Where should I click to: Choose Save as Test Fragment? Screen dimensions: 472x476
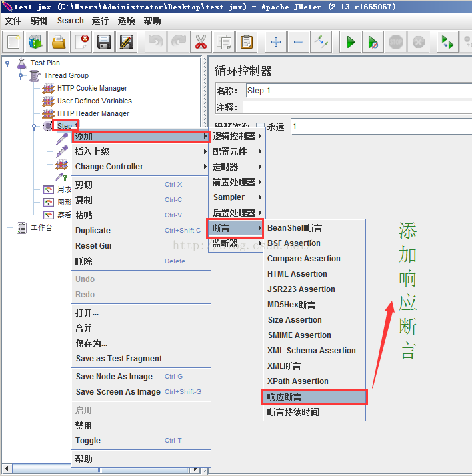click(141, 359)
